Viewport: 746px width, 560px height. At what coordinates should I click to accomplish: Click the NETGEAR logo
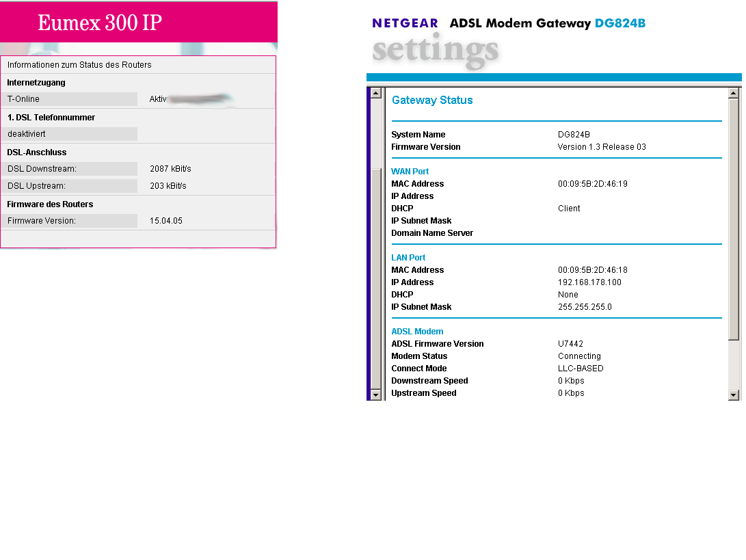click(405, 23)
